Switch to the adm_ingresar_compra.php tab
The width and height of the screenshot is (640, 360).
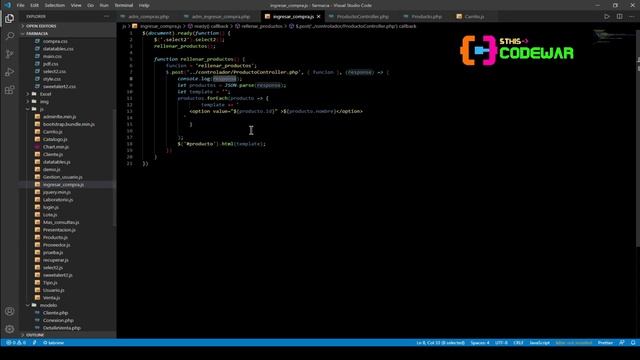(x=220, y=17)
